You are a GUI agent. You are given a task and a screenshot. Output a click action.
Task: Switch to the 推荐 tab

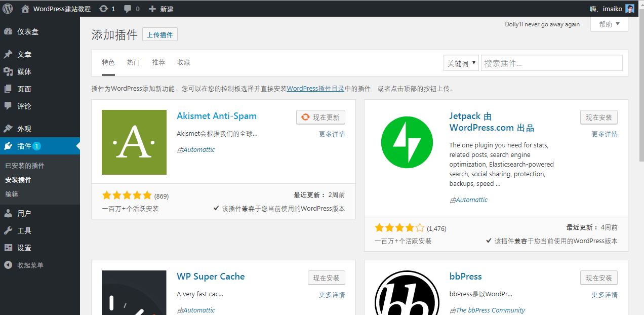point(158,62)
